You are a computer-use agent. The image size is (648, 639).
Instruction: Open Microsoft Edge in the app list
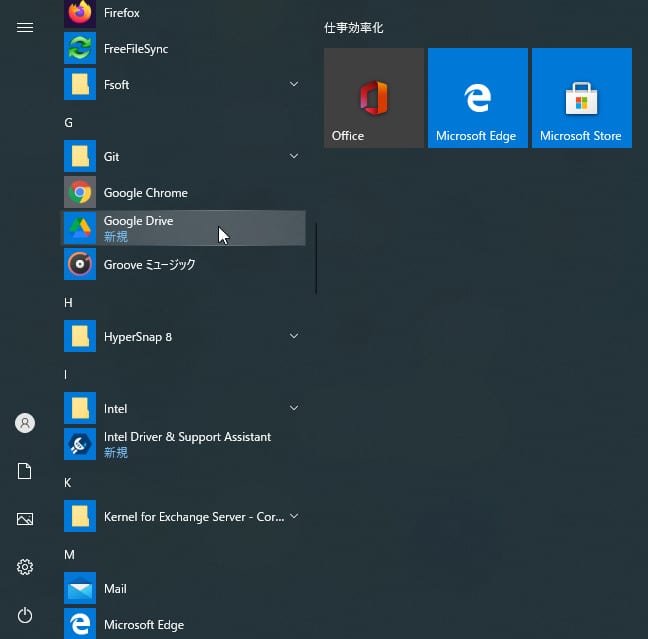click(143, 625)
